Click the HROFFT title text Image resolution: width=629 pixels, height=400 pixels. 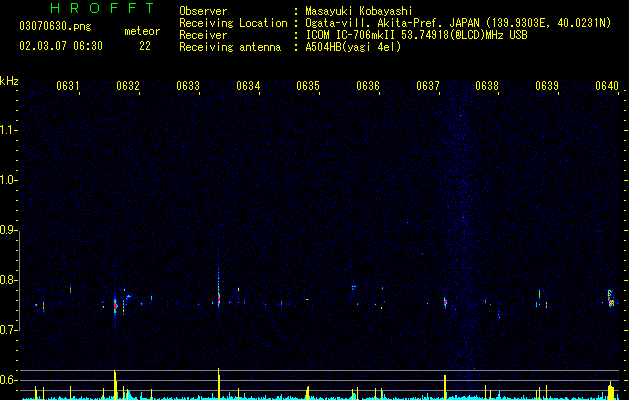tap(102, 8)
